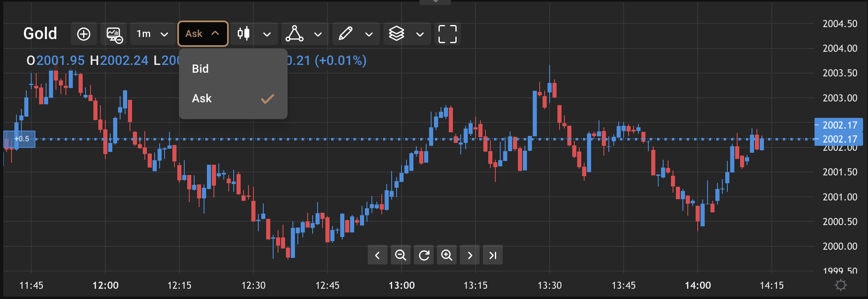The width and height of the screenshot is (868, 299).
Task: Click the 2003.50 price axis label
Action: [x=840, y=73]
